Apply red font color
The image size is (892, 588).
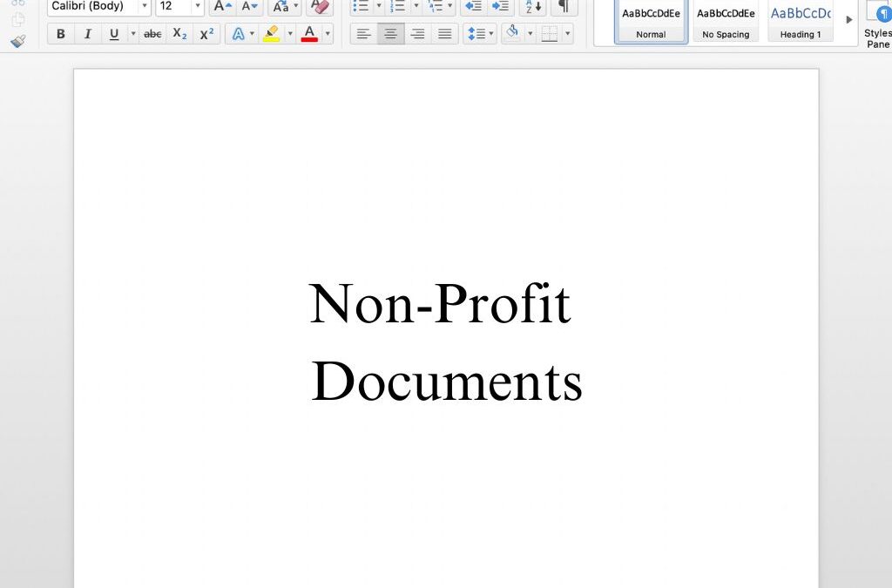[309, 34]
